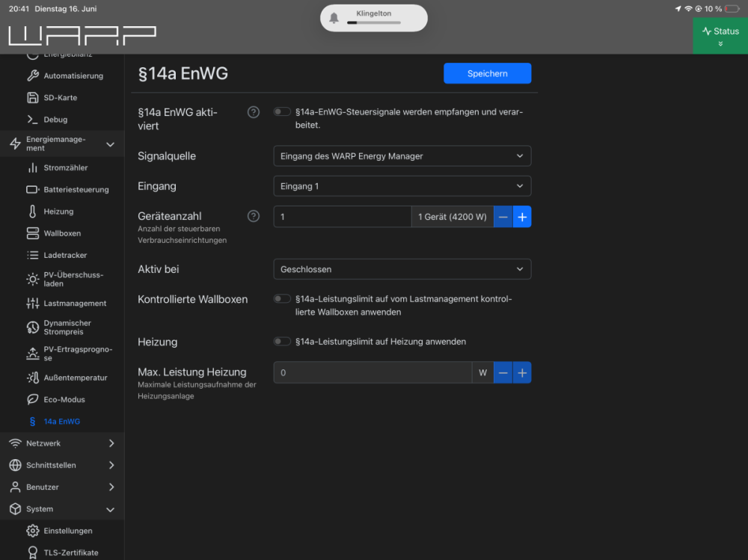This screenshot has height=560, width=748.
Task: Go to Einstellungen page
Action: point(68,530)
